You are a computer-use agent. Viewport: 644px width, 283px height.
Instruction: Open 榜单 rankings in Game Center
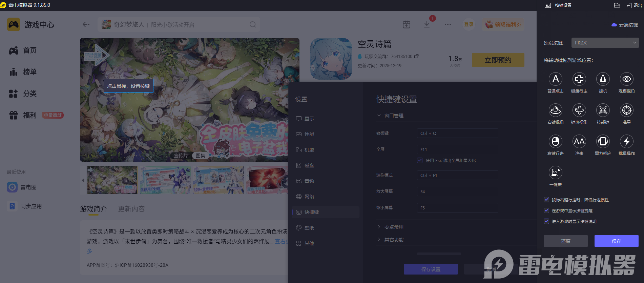coord(23,72)
